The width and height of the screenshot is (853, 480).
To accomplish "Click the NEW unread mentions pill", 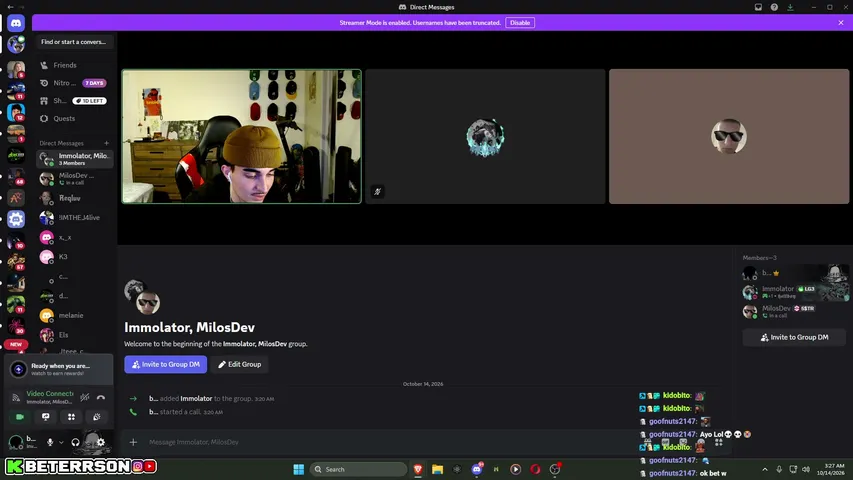I will tap(16, 344).
